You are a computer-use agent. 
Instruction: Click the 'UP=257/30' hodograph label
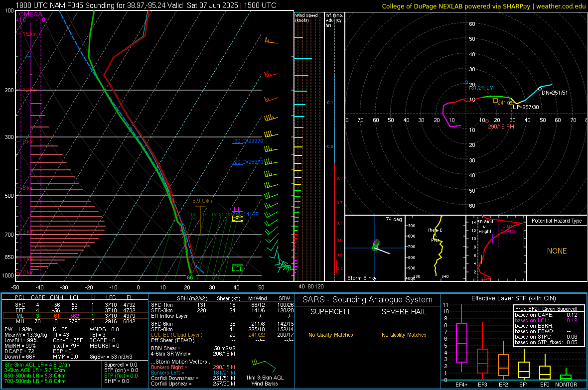[x=526, y=107]
